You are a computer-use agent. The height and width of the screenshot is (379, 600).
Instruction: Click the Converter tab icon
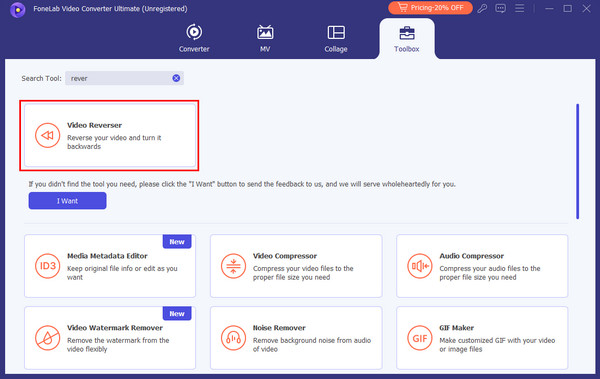[x=194, y=32]
